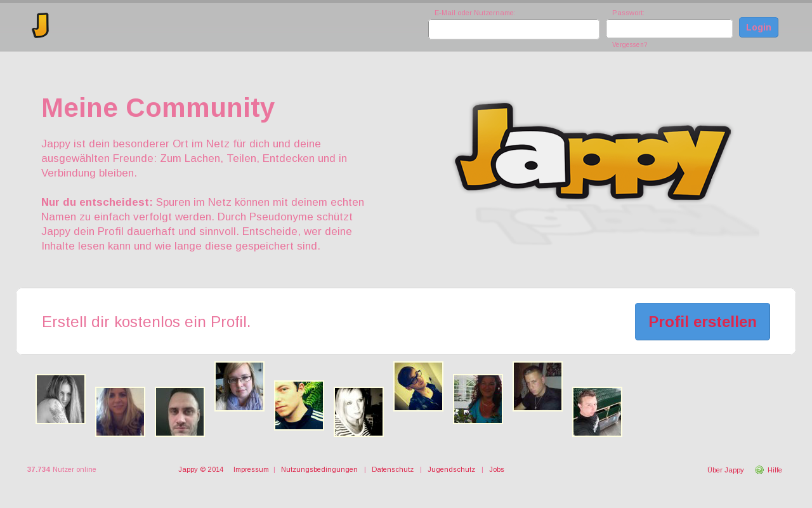Focus the Passwort input field
This screenshot has height=508, width=812.
pyautogui.click(x=669, y=29)
